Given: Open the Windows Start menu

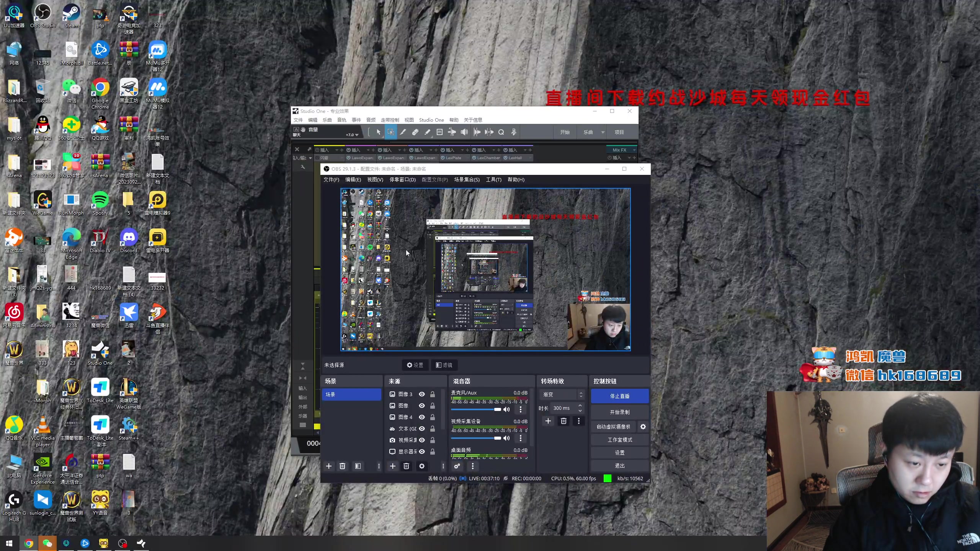Looking at the screenshot, I should tap(9, 543).
